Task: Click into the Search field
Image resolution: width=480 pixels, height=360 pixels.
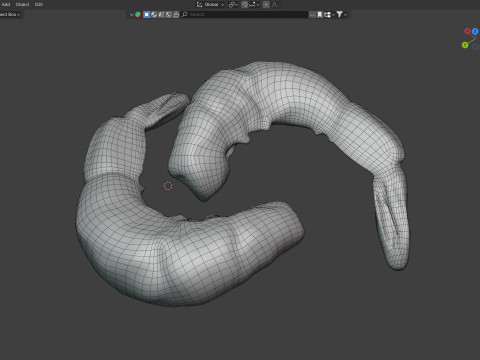Action: coord(245,14)
